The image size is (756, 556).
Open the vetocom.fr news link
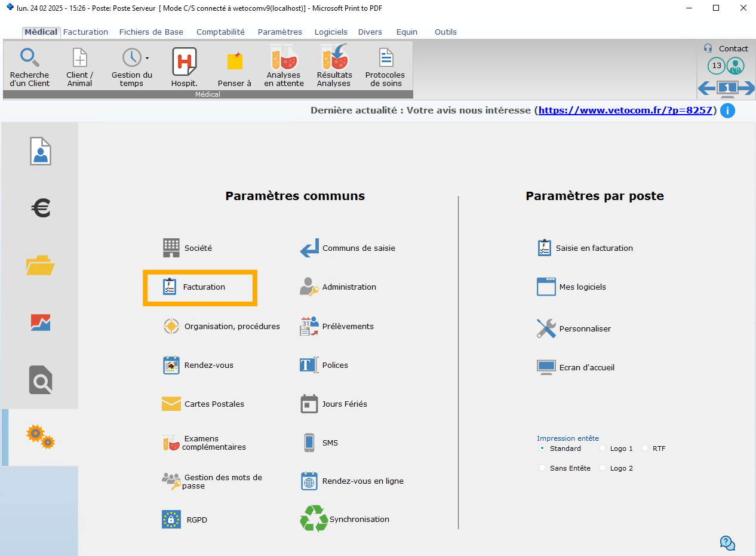point(625,110)
